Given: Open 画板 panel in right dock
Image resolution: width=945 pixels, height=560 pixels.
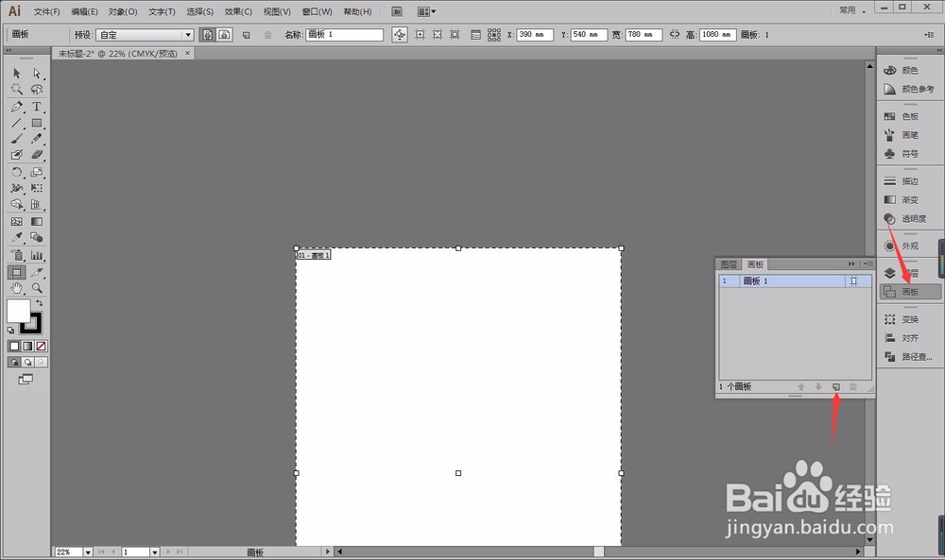Looking at the screenshot, I should (x=910, y=292).
